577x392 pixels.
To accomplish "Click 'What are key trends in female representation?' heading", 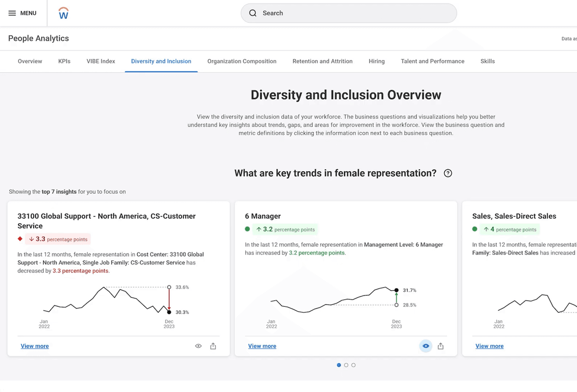I will pyautogui.click(x=336, y=173).
